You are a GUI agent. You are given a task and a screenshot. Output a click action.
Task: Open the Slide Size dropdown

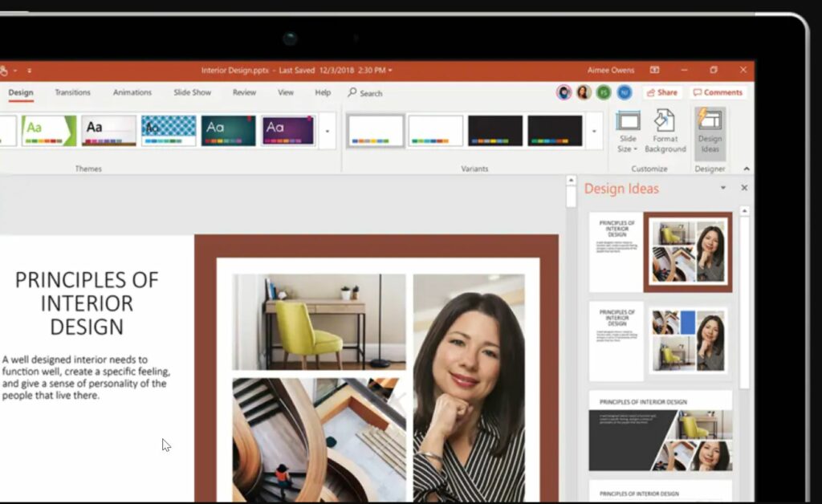(x=628, y=132)
